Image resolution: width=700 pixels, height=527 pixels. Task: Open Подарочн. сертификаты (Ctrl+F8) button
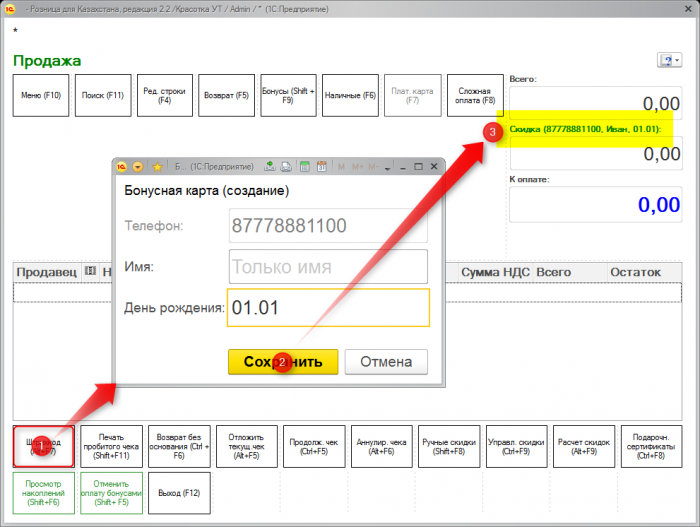point(651,446)
